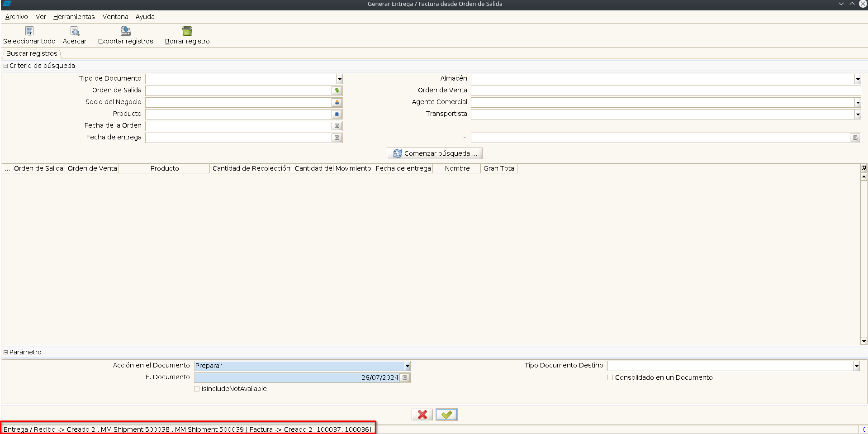Open the Producto lookup icon
This screenshot has width=868, height=434.
pyautogui.click(x=337, y=114)
